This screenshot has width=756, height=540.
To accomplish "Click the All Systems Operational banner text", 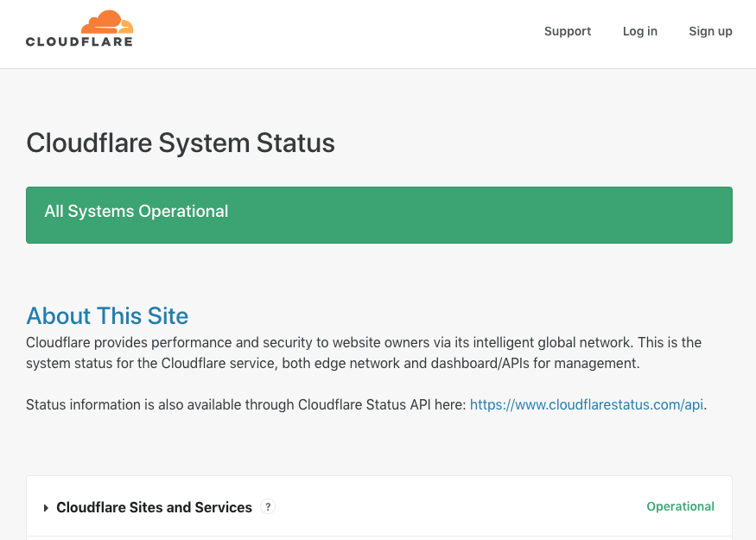I will click(x=137, y=212).
